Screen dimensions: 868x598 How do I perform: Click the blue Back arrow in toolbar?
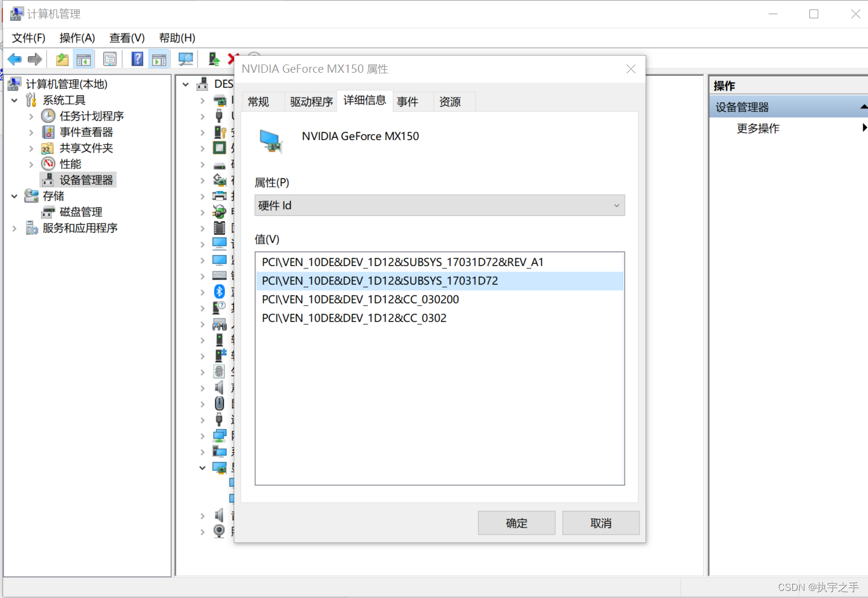[14, 59]
